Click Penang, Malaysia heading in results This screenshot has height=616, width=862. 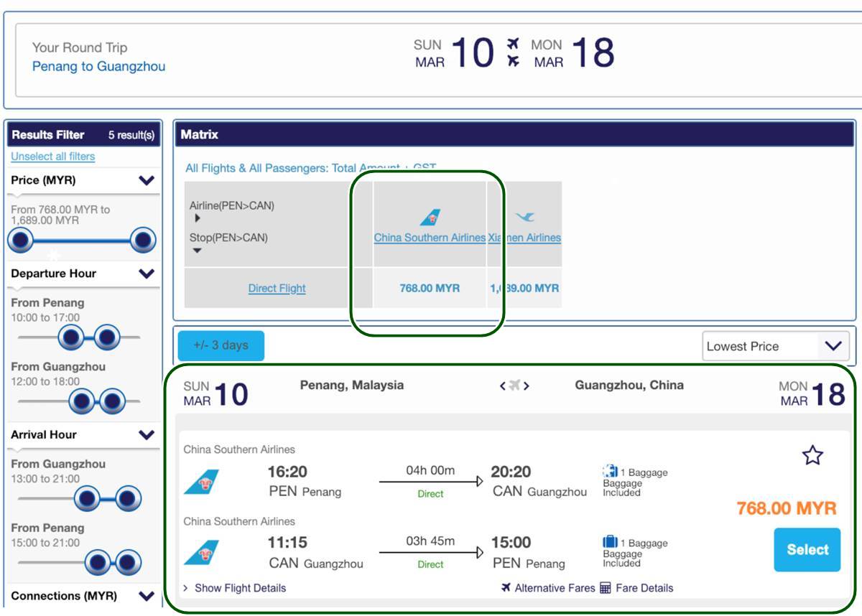coord(352,385)
